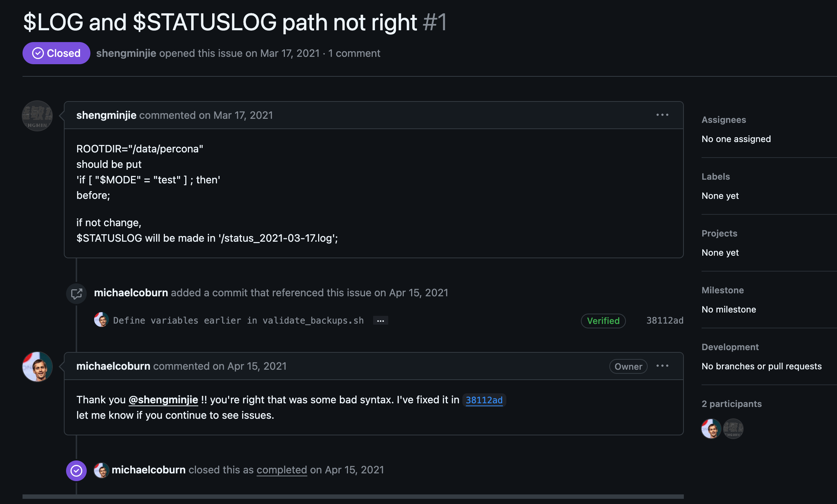Click the purple Closed status badge

click(x=56, y=53)
